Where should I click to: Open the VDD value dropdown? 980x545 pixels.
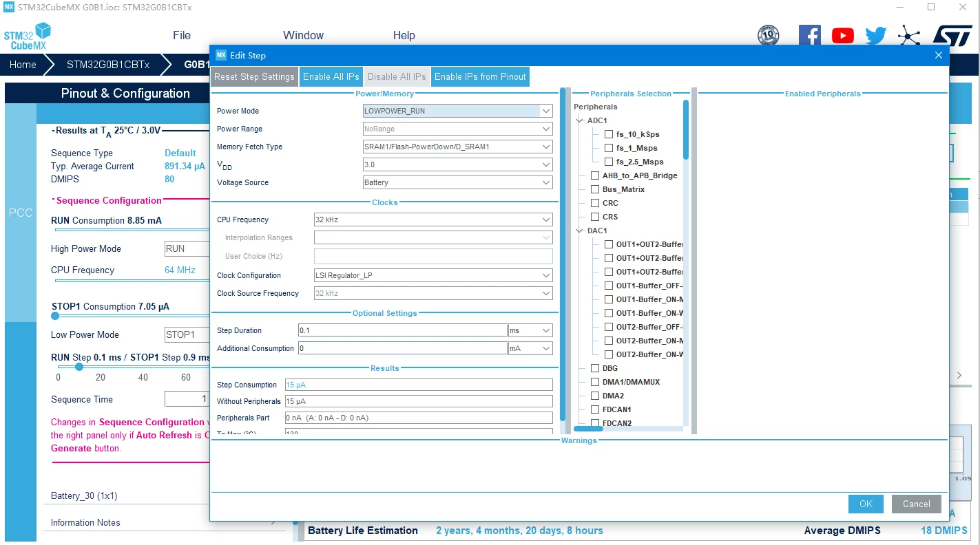pos(546,164)
